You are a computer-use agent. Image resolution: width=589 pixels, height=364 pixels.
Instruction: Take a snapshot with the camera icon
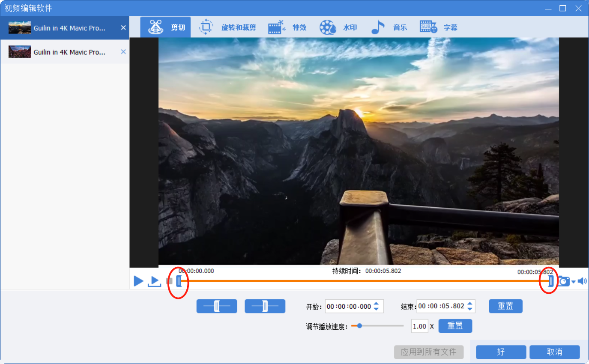564,281
